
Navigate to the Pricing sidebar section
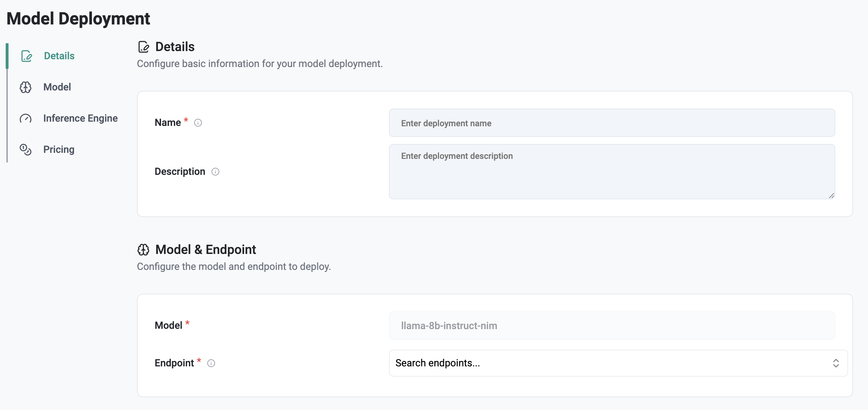click(59, 150)
